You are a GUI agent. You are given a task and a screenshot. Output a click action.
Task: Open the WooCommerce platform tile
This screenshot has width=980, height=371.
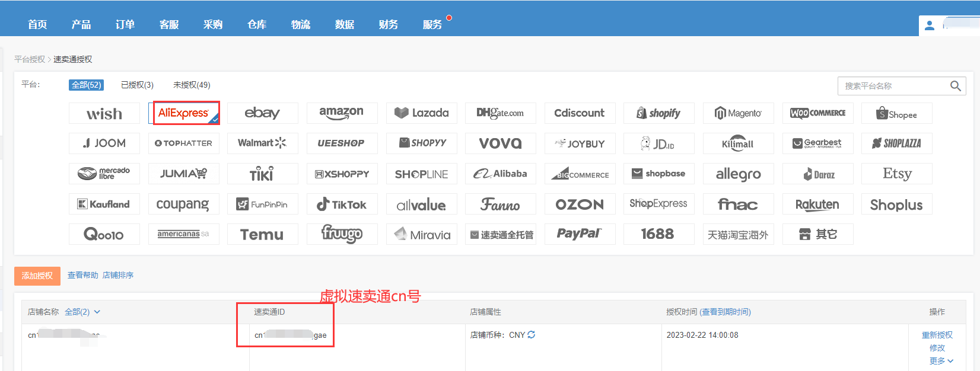(818, 113)
